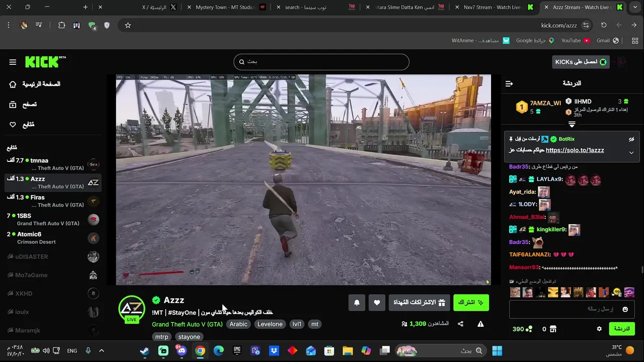The image size is (644, 362).
Task: Switch to Nxv7 Stream browser tab
Action: (x=493, y=7)
